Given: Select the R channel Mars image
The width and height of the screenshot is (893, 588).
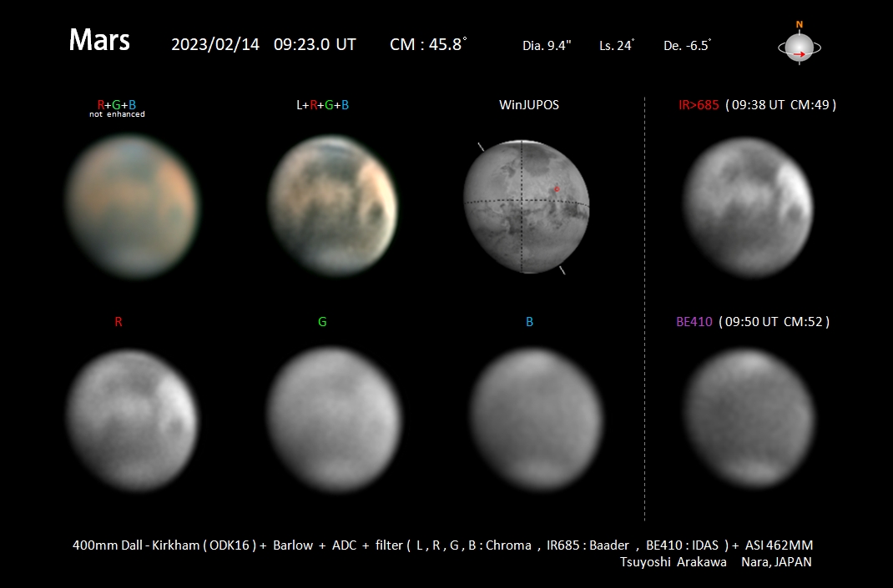Looking at the screenshot, I should [x=132, y=420].
